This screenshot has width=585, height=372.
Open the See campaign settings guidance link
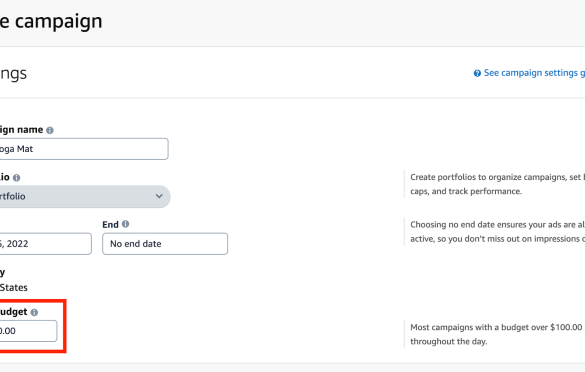pos(534,73)
